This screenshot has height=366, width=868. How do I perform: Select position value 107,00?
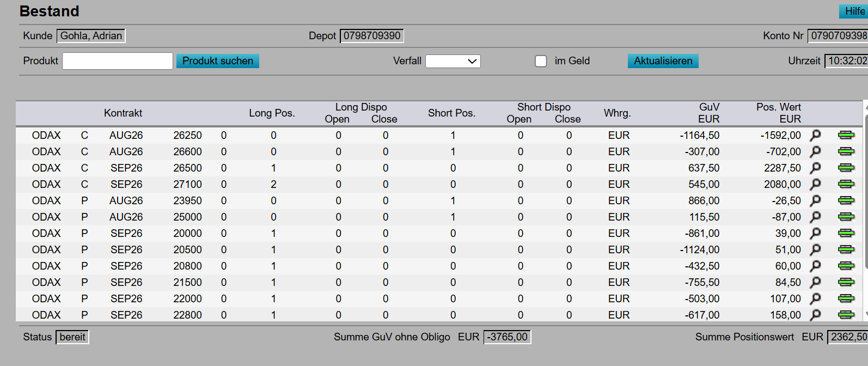point(785,298)
